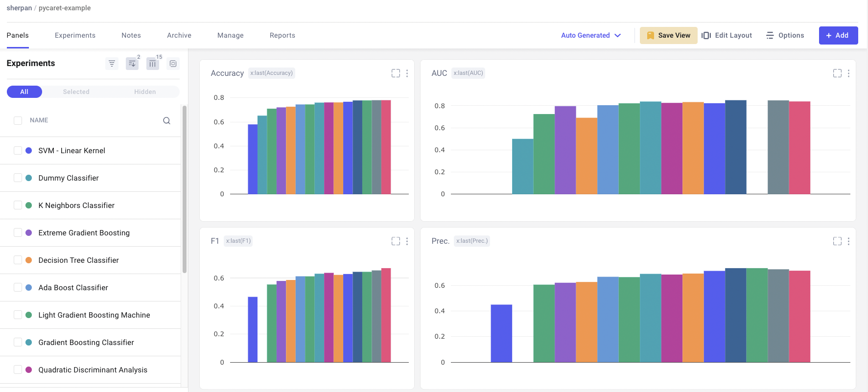Image resolution: width=868 pixels, height=392 pixels.
Task: Open the Auto Generated view dropdown
Action: [590, 35]
